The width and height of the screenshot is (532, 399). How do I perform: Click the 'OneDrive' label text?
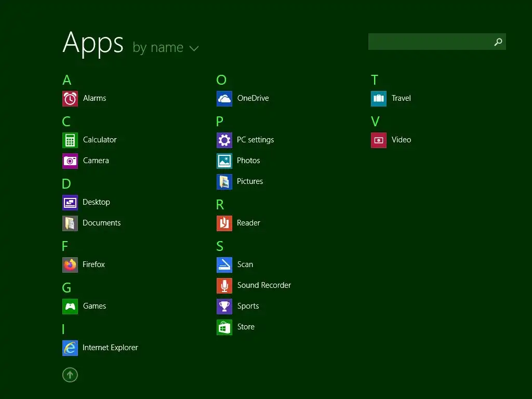point(253,98)
